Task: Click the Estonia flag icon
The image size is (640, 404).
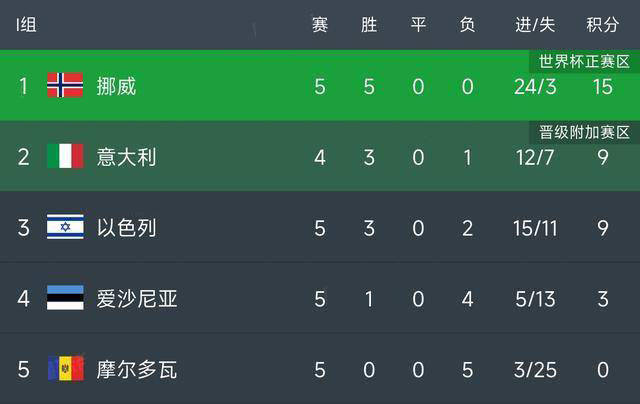Action: [65, 297]
